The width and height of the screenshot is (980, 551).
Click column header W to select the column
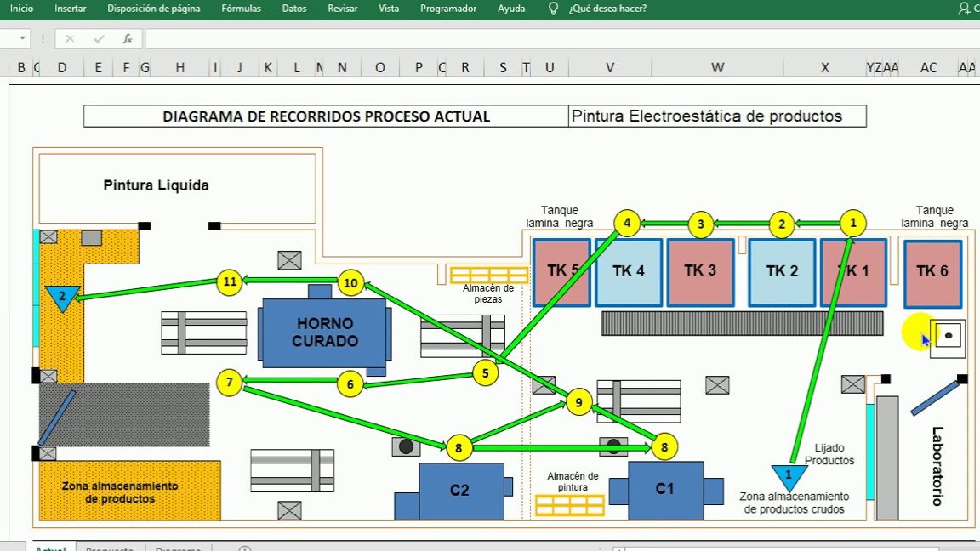point(717,66)
